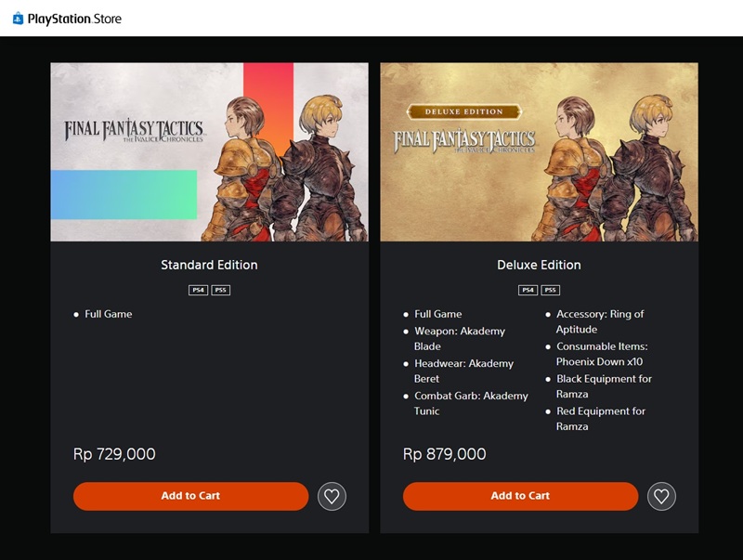Click the Deluxe Edition title
Screen dimensions: 743x560
pos(539,265)
